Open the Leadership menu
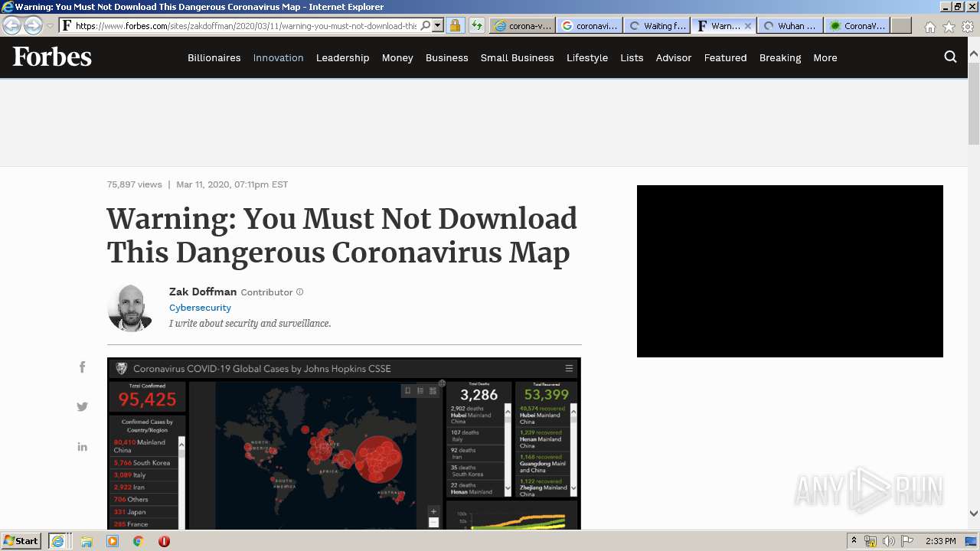Image resolution: width=980 pixels, height=551 pixels. (x=342, y=57)
